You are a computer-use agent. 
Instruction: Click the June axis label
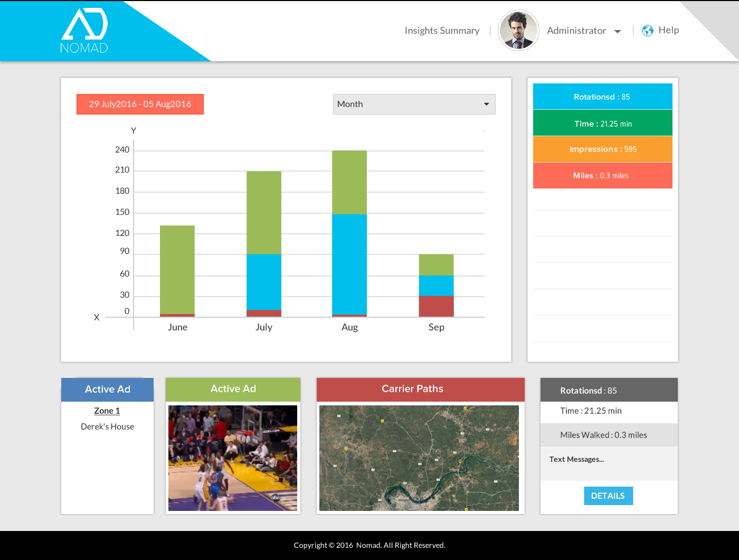tap(178, 327)
